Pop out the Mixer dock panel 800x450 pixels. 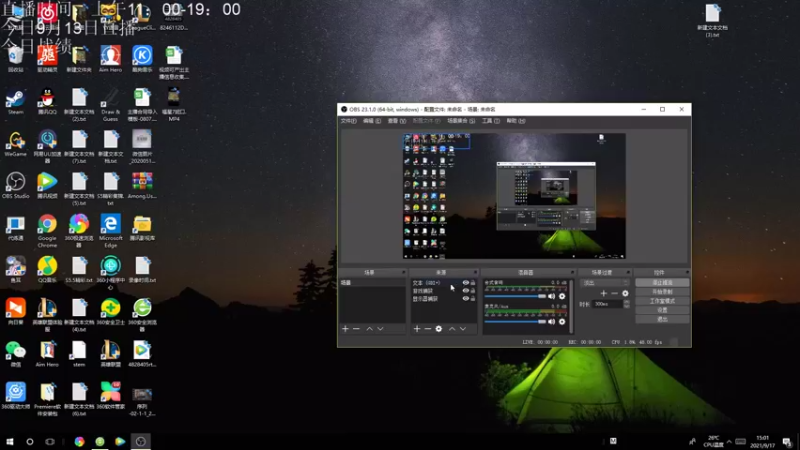pyautogui.click(x=572, y=272)
